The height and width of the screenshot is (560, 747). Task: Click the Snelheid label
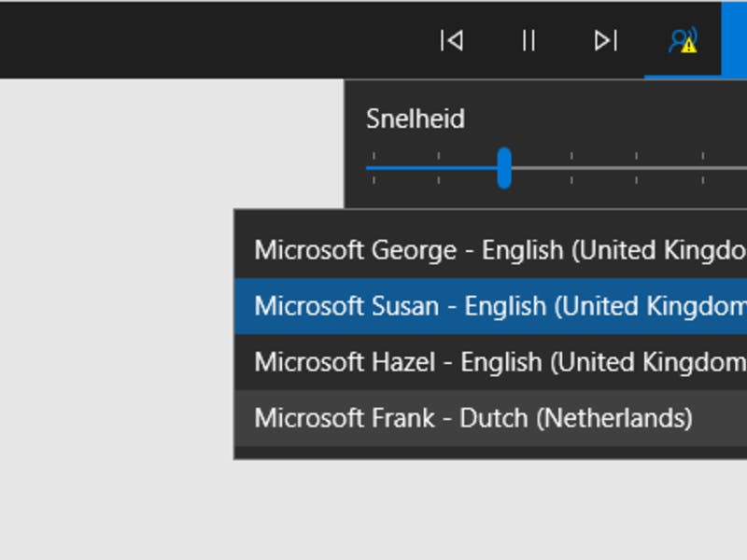tap(415, 119)
